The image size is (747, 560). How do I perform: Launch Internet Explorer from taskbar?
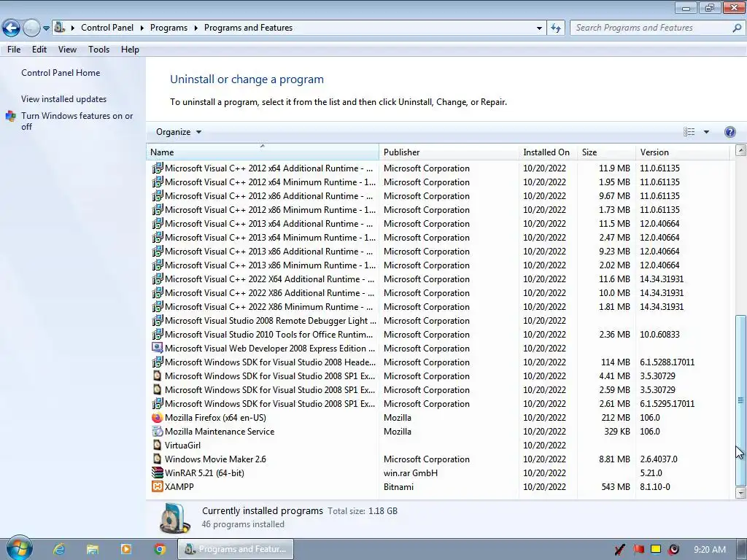59,549
